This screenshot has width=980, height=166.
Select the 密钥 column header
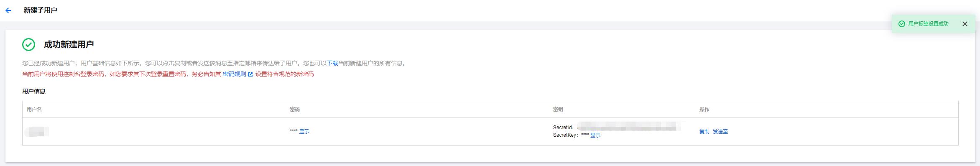[558, 109]
